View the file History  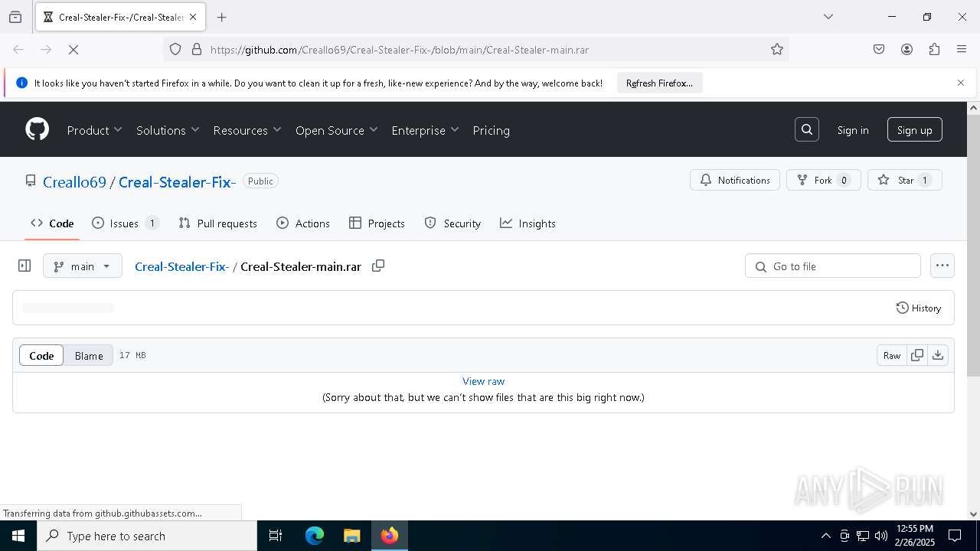919,308
